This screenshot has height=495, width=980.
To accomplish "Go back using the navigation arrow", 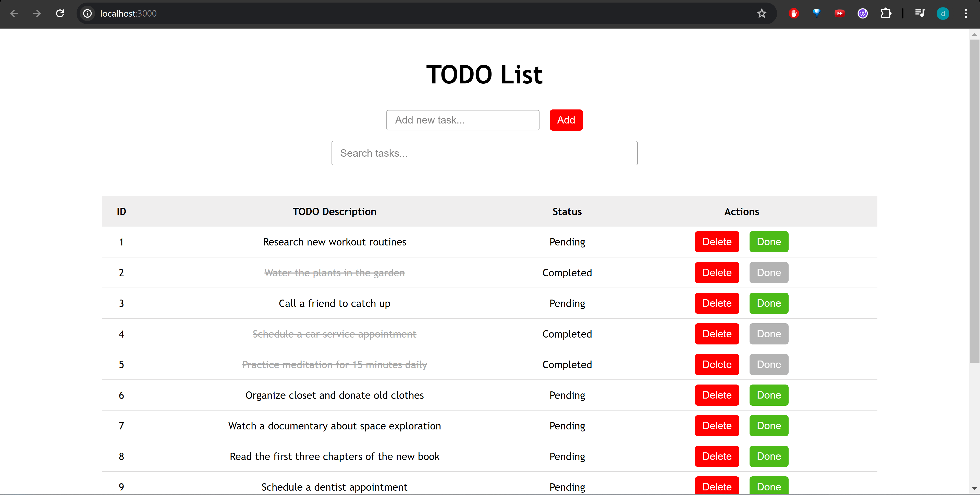I will pyautogui.click(x=14, y=13).
